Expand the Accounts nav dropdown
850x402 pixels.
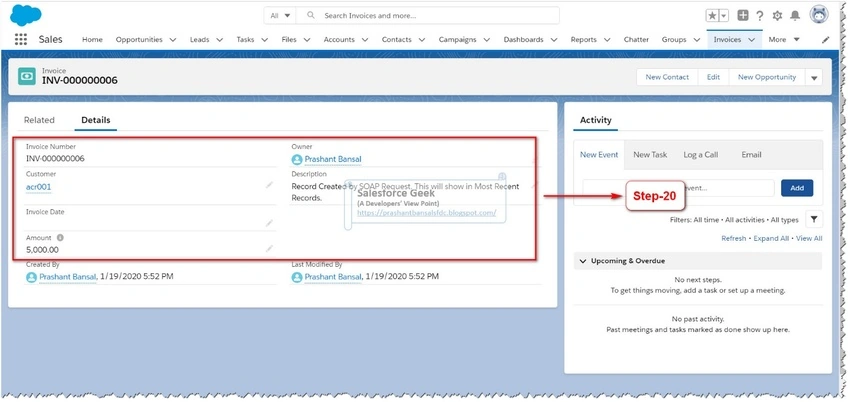365,40
